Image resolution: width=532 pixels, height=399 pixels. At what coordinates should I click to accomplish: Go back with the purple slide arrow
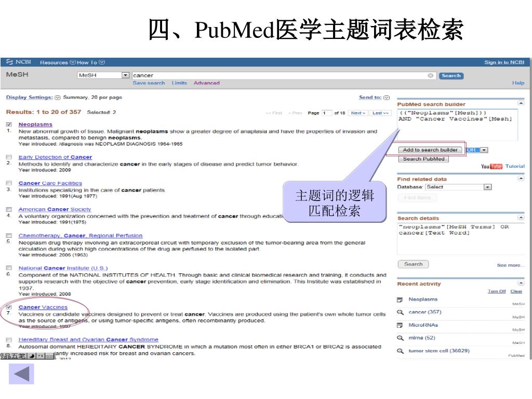pyautogui.click(x=21, y=374)
